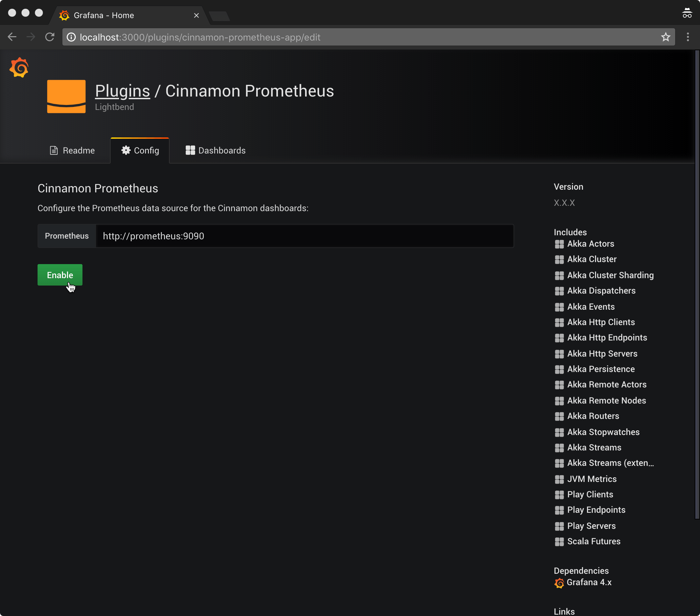This screenshot has width=700, height=616.
Task: Open Akka Remote Nodes dashboard
Action: click(x=606, y=400)
